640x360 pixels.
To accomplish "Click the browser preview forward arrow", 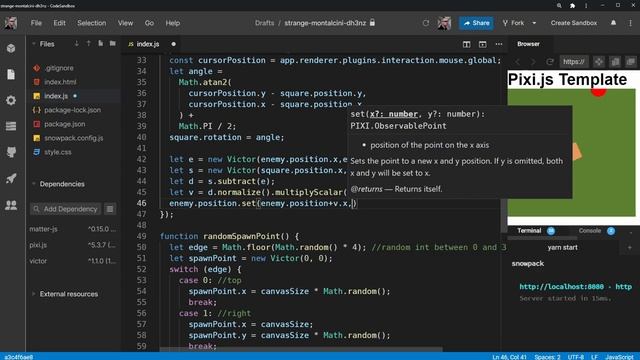I will 533,62.
